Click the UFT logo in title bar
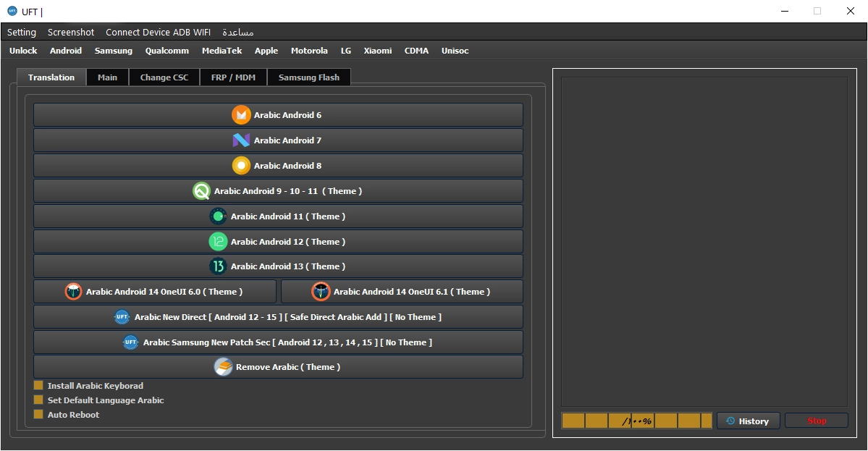This screenshot has height=451, width=868. tap(12, 11)
